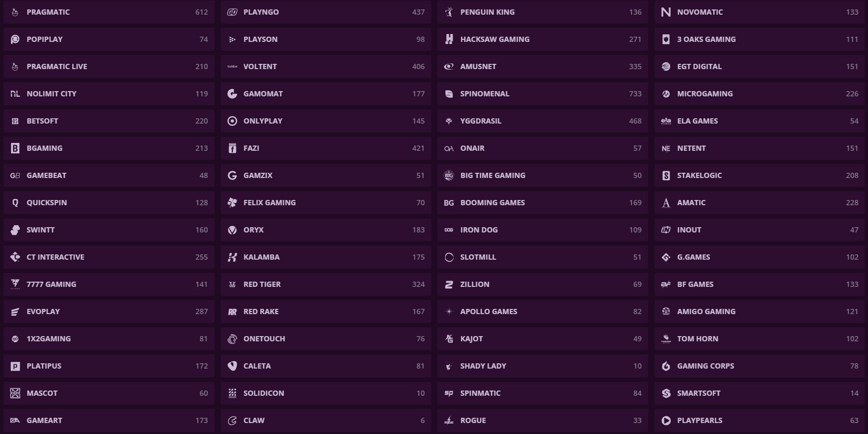Open the Evoplay provider entry
The image size is (868, 434).
point(109,311)
